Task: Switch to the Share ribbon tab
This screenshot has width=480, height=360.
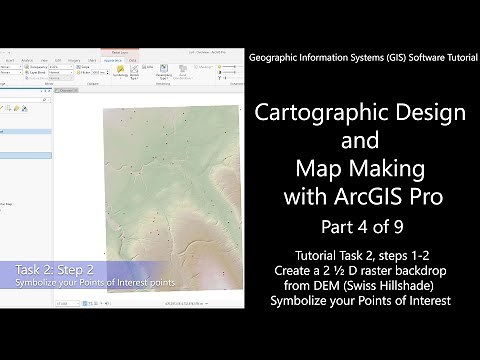Action: click(x=92, y=60)
